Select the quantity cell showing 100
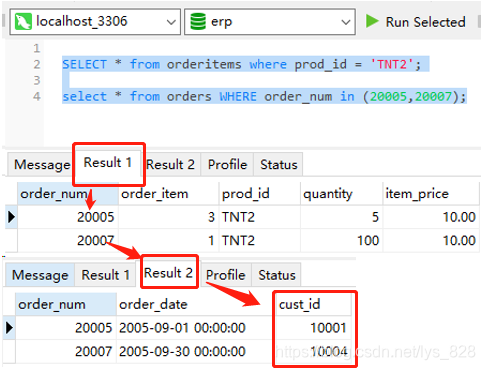This screenshot has width=485, height=370. point(341,240)
